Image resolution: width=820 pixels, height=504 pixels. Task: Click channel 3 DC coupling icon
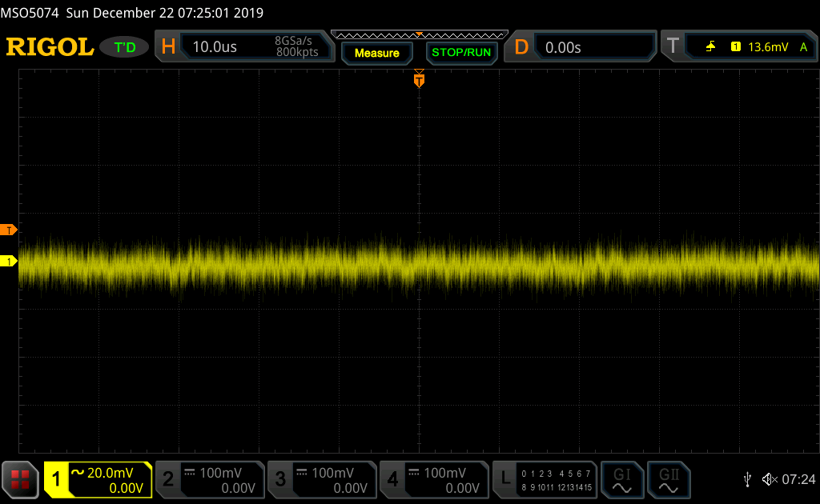coord(302,473)
